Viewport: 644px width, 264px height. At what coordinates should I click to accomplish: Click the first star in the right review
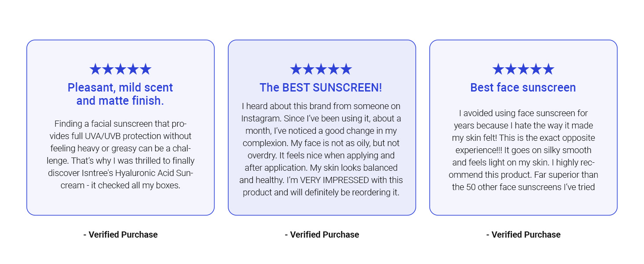[498, 69]
